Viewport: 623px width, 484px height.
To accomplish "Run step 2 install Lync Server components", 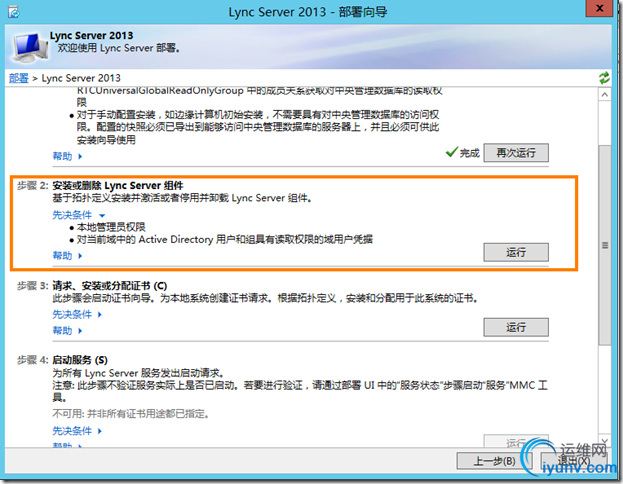I will [516, 252].
